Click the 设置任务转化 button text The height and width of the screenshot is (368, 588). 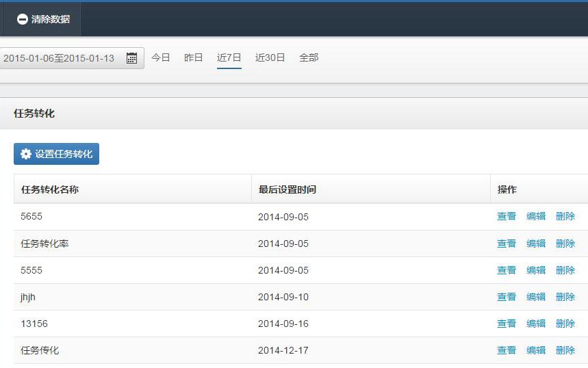coord(64,154)
